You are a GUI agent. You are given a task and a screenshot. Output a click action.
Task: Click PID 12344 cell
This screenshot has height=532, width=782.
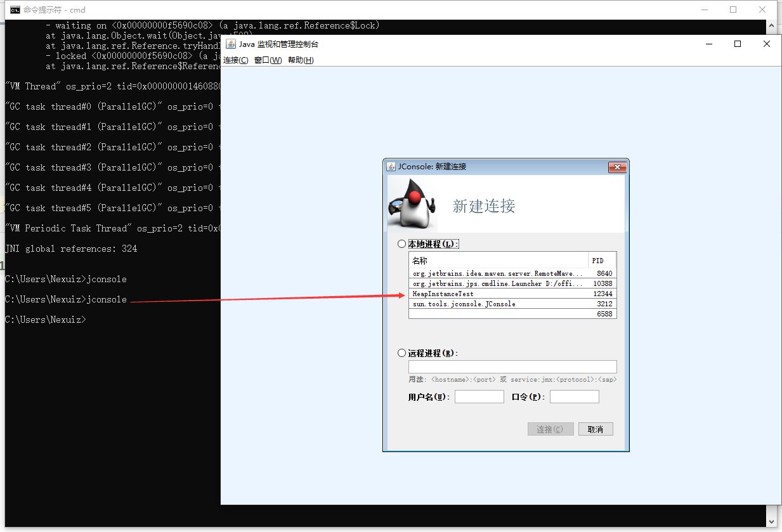pos(602,294)
